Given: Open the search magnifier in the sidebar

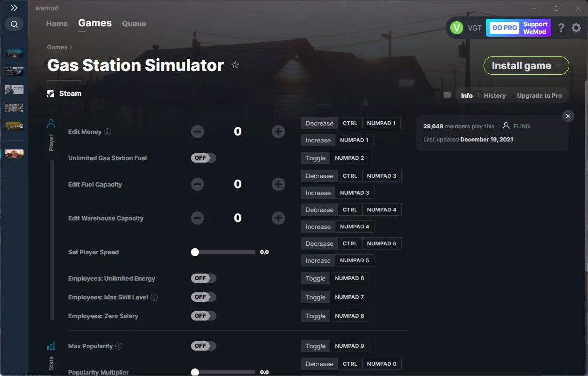Looking at the screenshot, I should 14,24.
